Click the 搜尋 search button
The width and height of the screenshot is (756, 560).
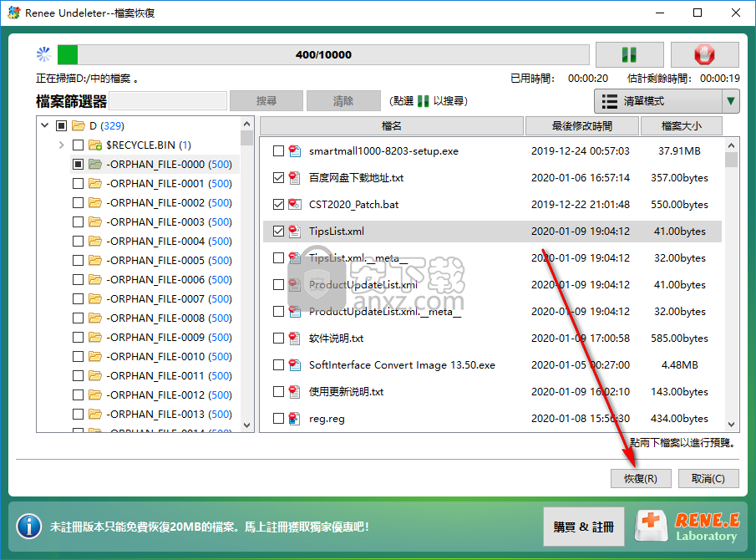tap(266, 101)
